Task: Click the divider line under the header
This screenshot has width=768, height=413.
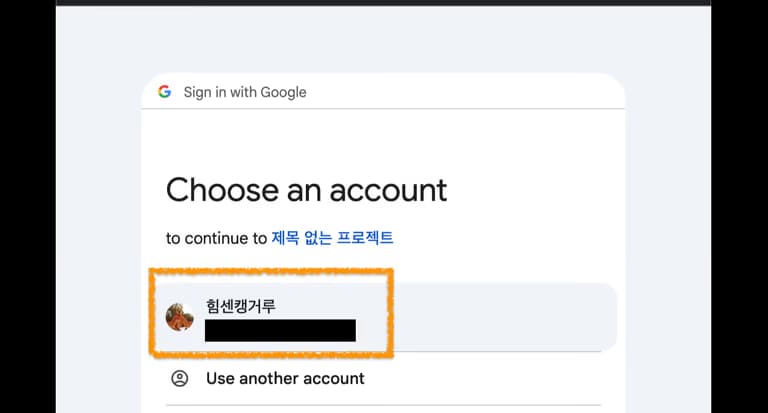Action: [384, 108]
